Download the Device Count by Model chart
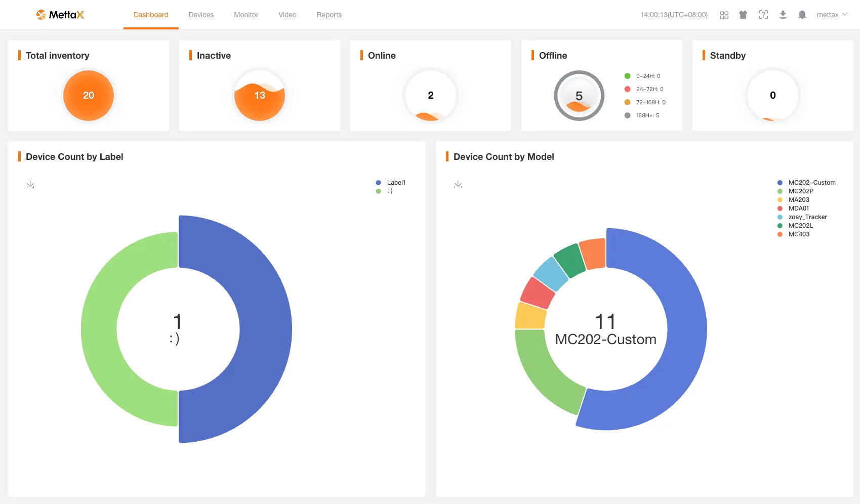Viewport: 860px width, 504px height. pyautogui.click(x=458, y=185)
